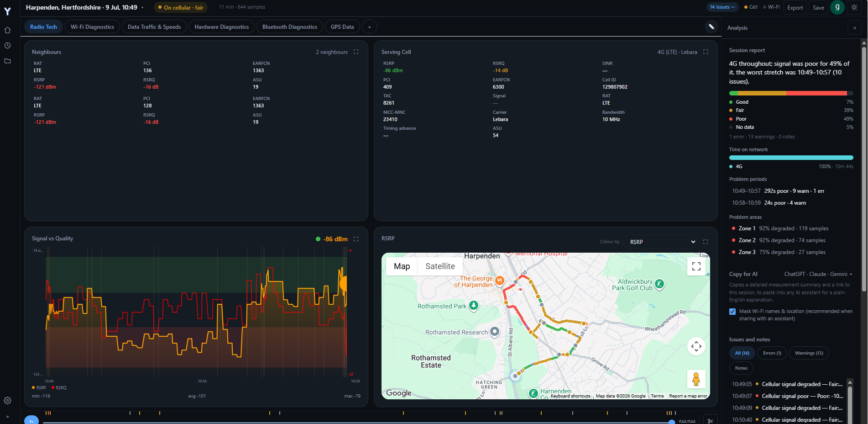Click the Export button
The width and height of the screenshot is (868, 424).
795,8
